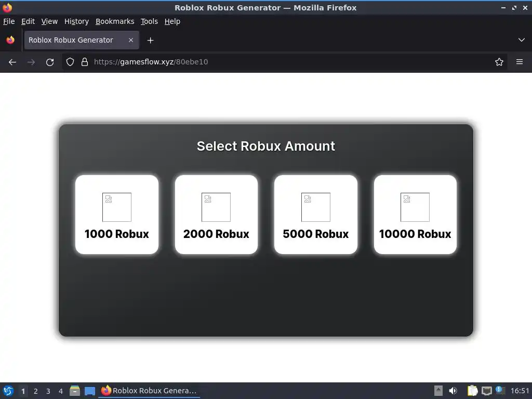This screenshot has height=399, width=532.
Task: Open the Edit menu
Action: click(x=28, y=21)
